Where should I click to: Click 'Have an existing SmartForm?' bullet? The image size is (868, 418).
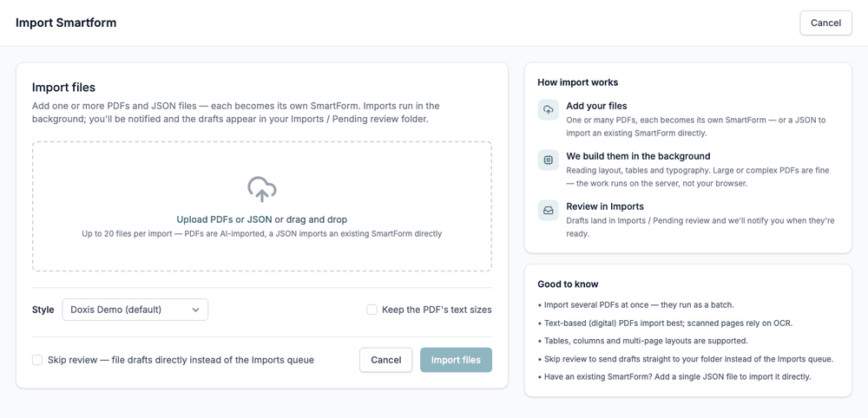pyautogui.click(x=674, y=377)
